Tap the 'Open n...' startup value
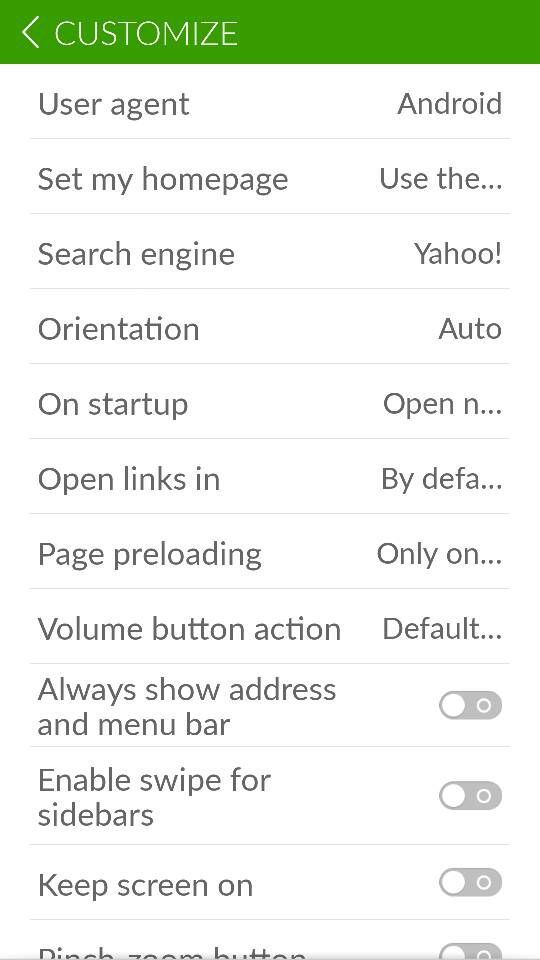 pyautogui.click(x=443, y=404)
